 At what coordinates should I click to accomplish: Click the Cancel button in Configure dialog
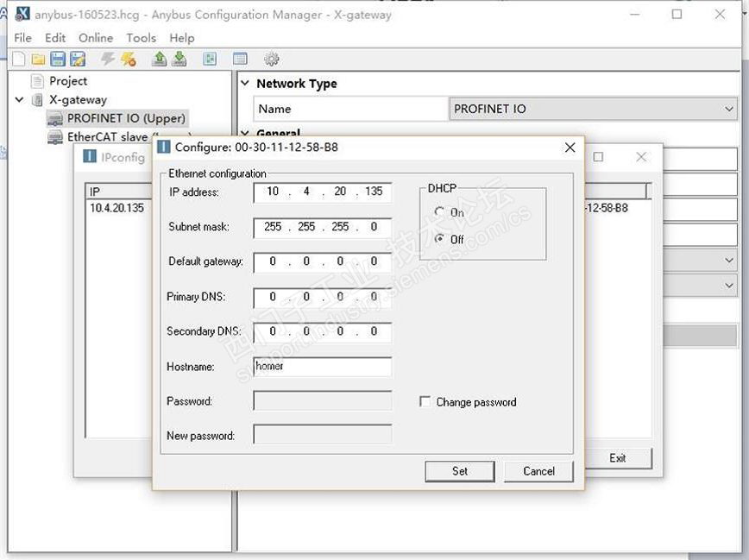(538, 471)
